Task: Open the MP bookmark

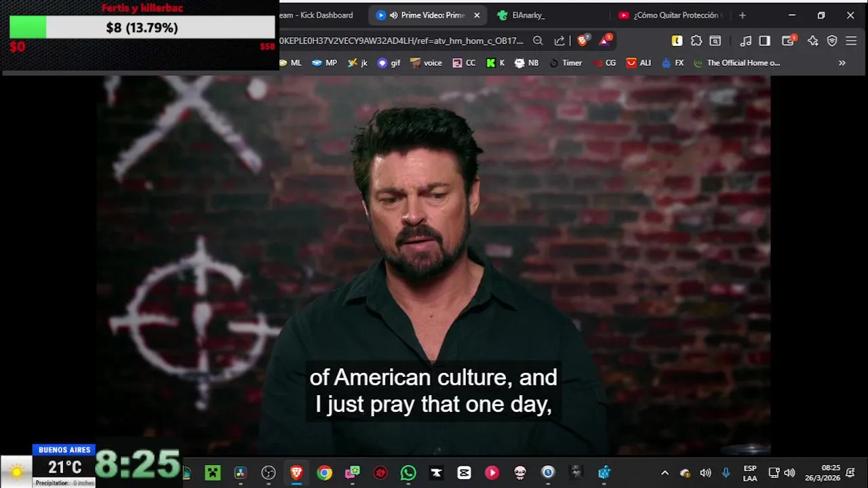Action: click(325, 63)
